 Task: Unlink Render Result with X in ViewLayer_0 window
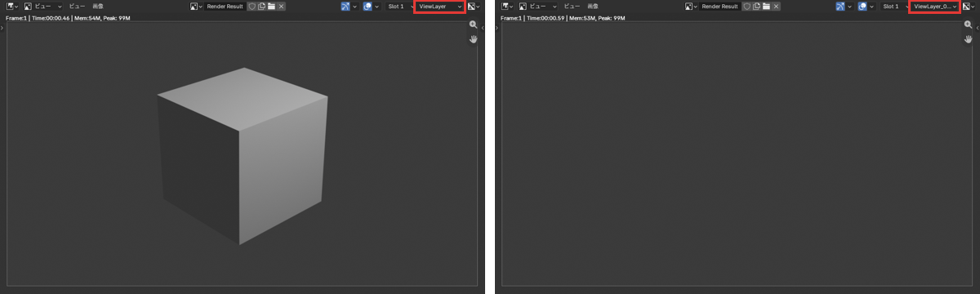point(776,7)
